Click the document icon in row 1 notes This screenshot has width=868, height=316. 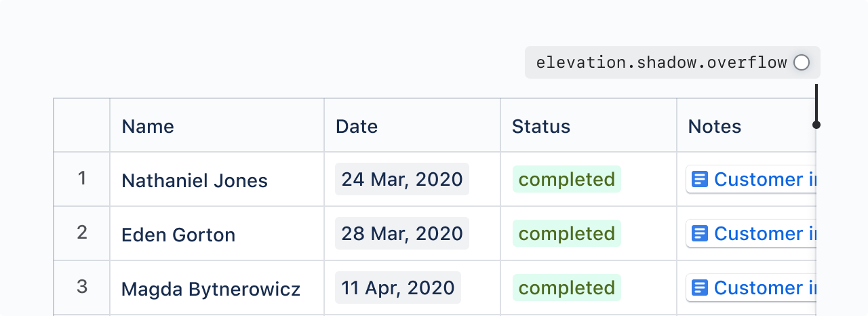coord(700,180)
